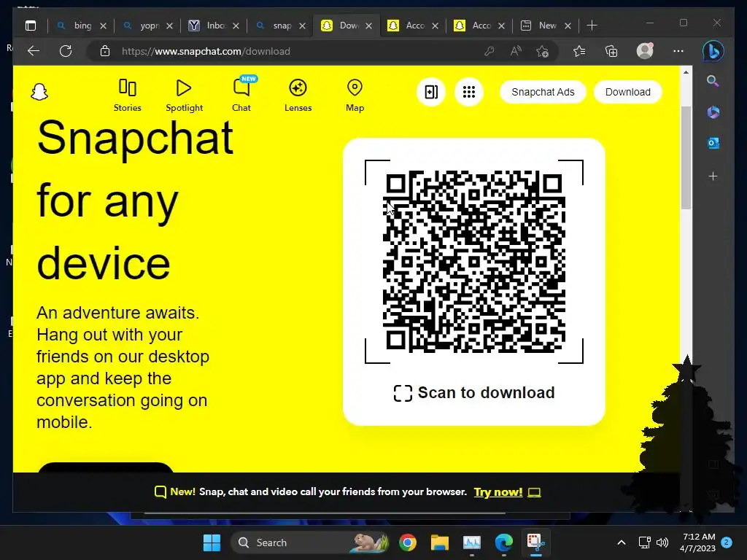Open Stories section

(127, 96)
